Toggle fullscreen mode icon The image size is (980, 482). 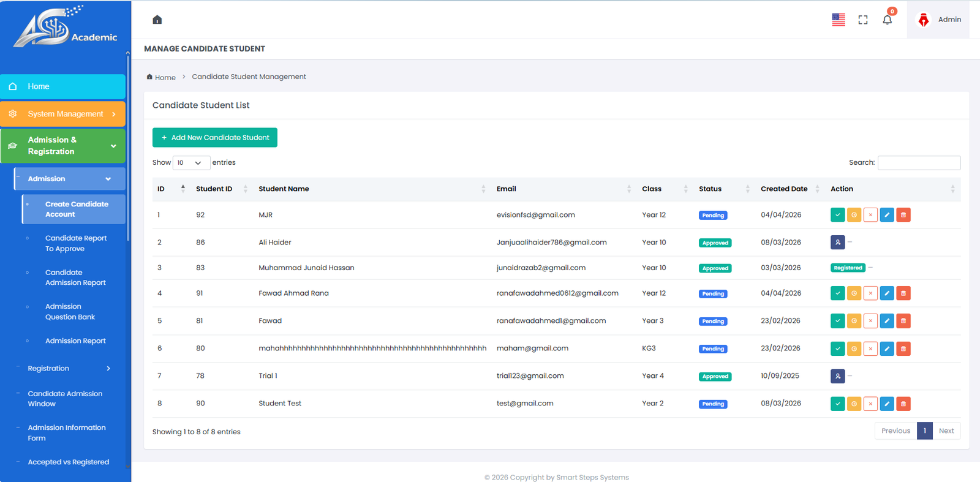[863, 20]
